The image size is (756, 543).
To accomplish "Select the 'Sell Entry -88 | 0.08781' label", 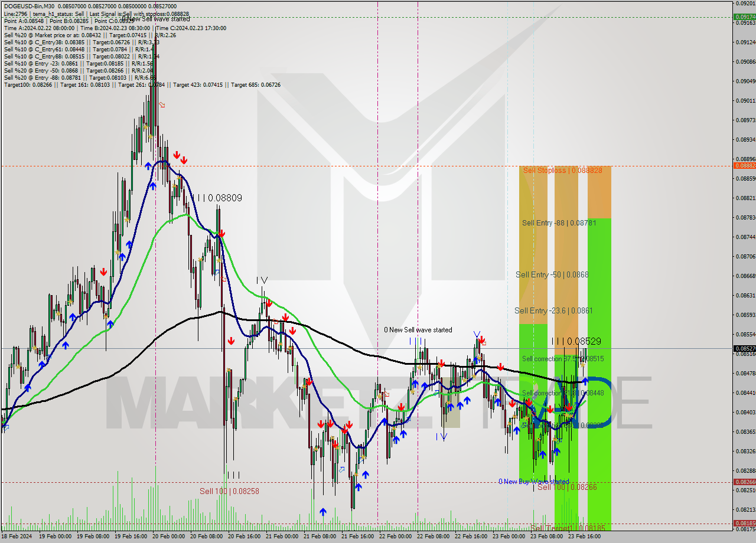I will click(x=559, y=223).
